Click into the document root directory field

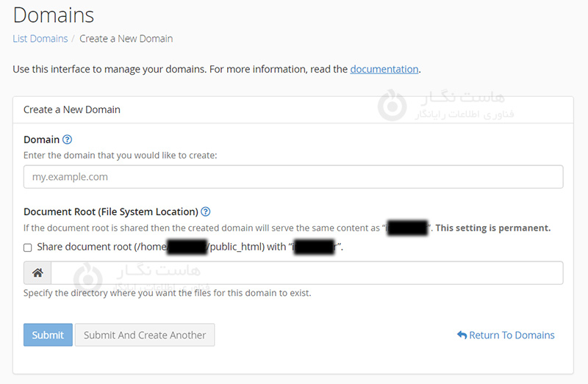[306, 273]
